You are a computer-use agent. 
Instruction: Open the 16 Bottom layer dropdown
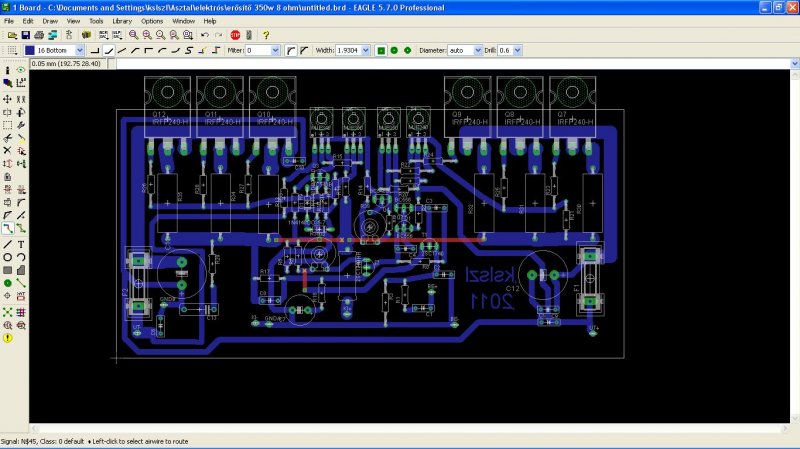click(80, 50)
